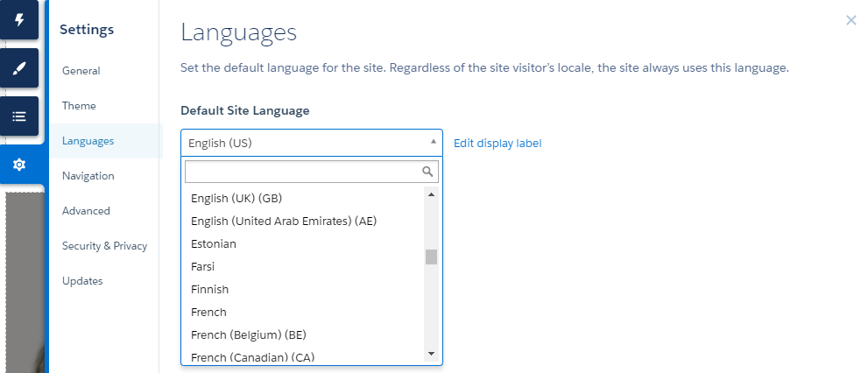Click the language list scrollbar thumb
Screen dimensions: 868x373
(431, 257)
